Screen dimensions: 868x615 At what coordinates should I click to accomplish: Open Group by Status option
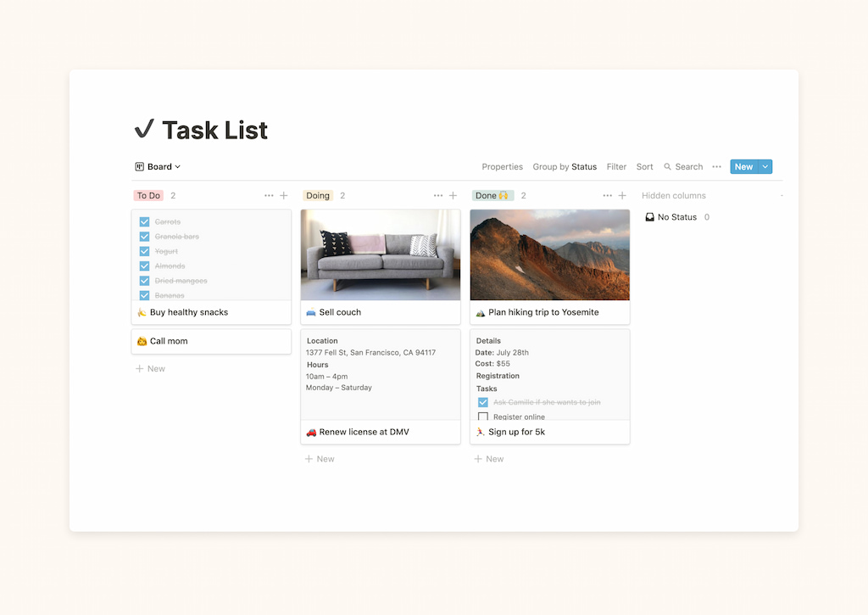pyautogui.click(x=565, y=167)
